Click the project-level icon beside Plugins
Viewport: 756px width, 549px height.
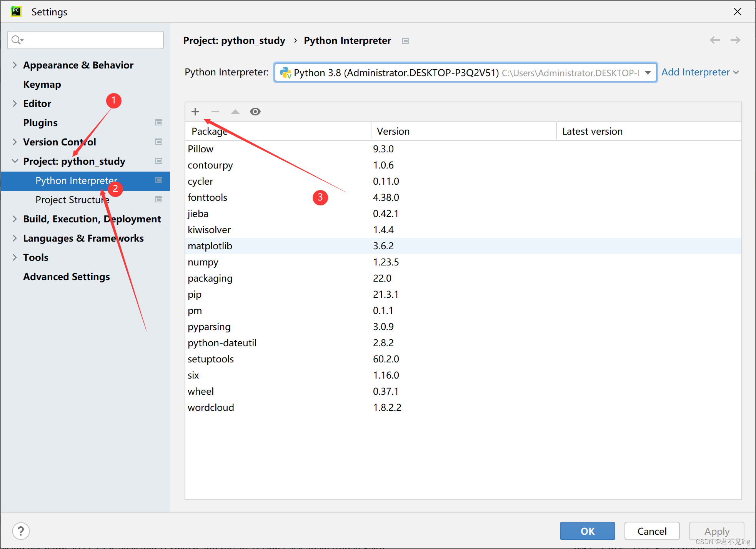159,122
